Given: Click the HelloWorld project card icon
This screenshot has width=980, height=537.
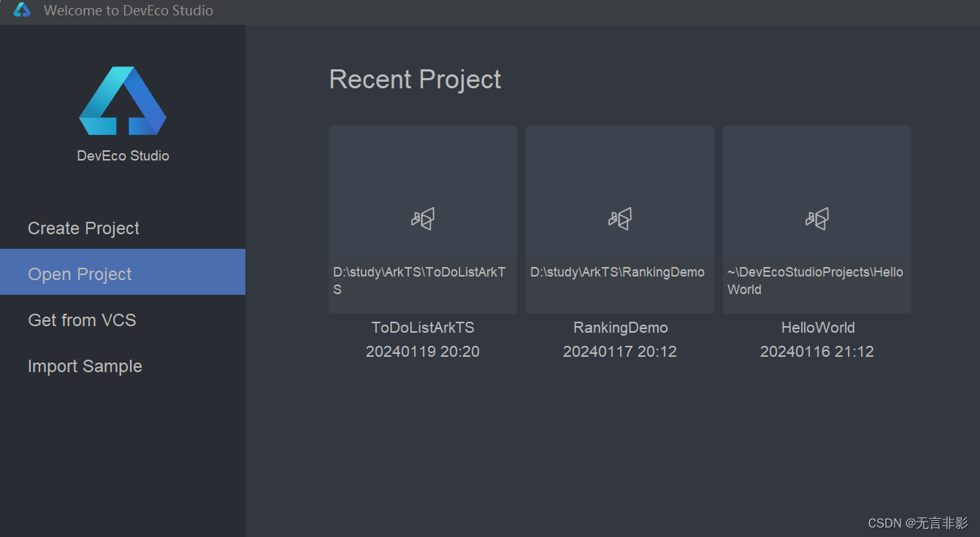Looking at the screenshot, I should click(x=817, y=218).
